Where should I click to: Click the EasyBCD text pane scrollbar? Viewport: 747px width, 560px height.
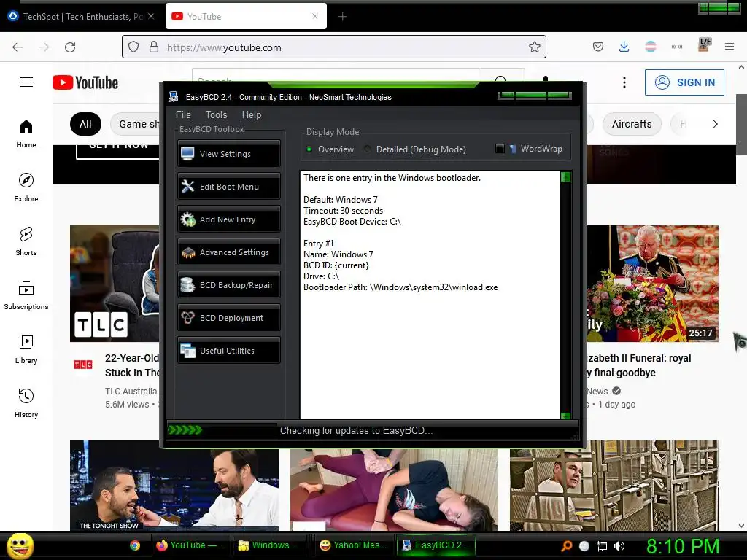point(565,295)
